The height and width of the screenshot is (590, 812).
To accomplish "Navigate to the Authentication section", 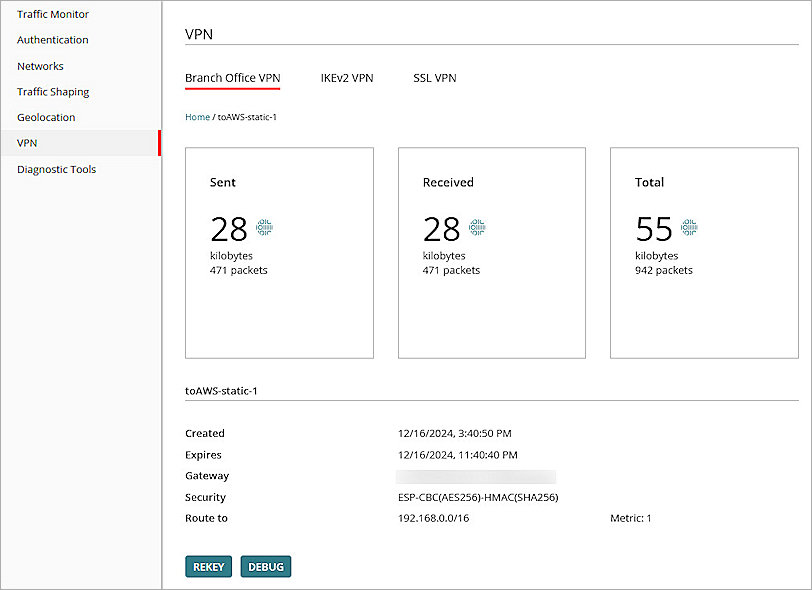I will (52, 40).
